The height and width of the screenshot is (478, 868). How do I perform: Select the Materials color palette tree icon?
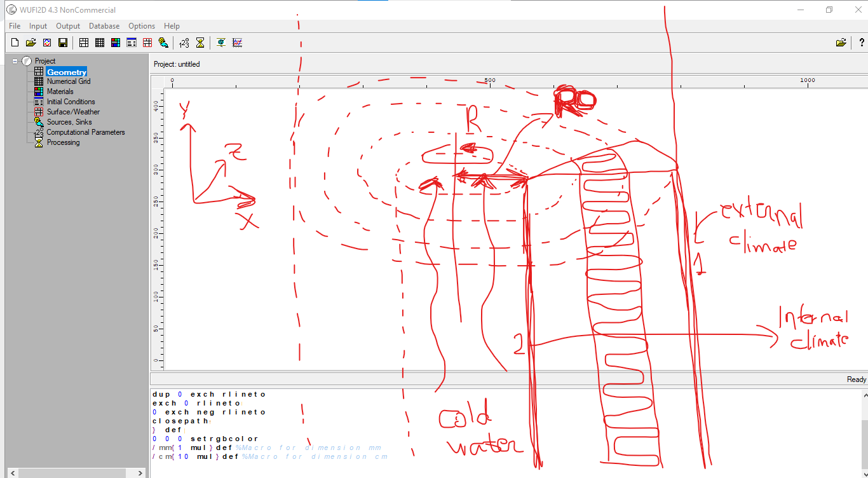[x=38, y=91]
